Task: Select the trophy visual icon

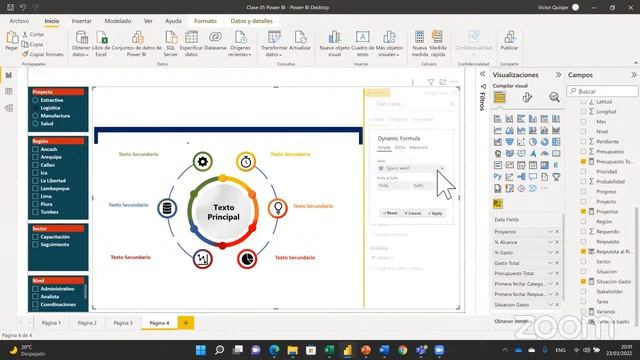Action: 556,177
